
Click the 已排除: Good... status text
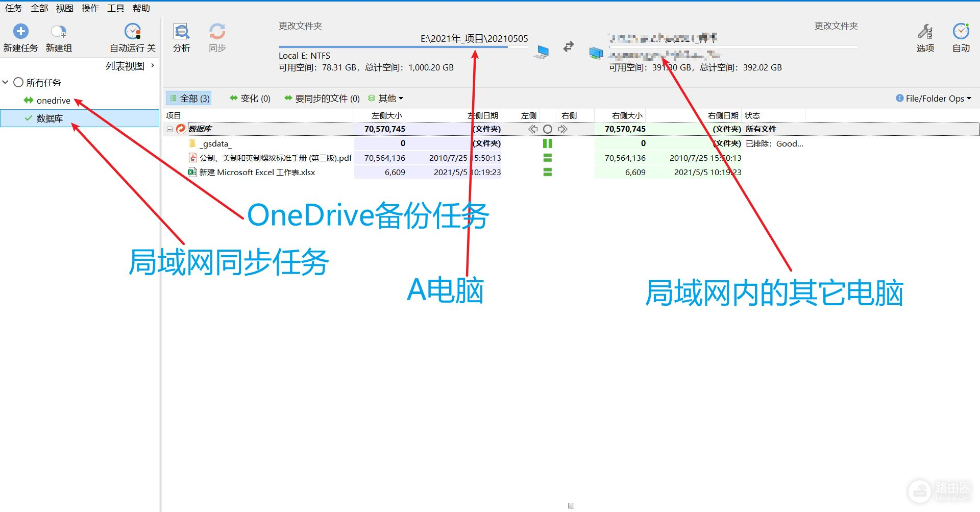click(x=774, y=144)
